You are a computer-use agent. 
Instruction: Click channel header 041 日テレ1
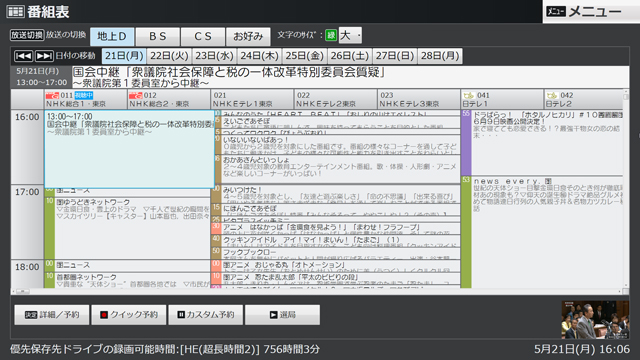click(502, 99)
